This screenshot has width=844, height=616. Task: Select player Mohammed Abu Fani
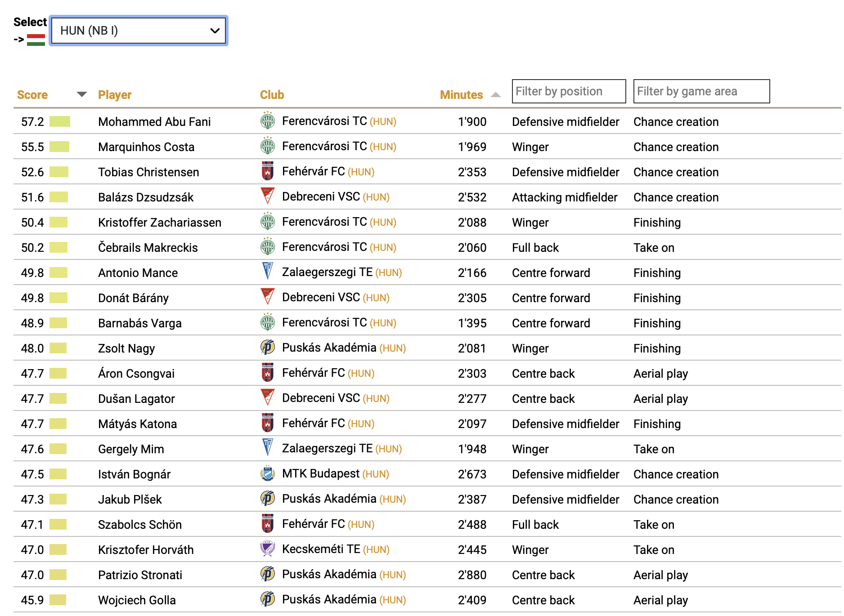154,122
